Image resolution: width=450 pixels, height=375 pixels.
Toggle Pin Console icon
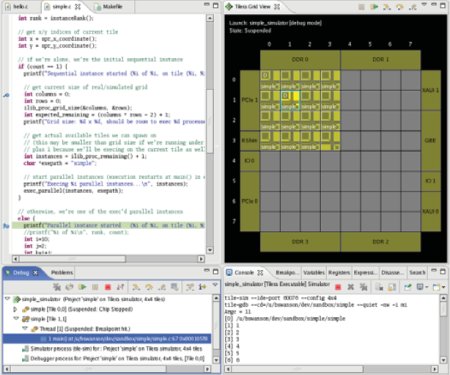tap(407, 287)
